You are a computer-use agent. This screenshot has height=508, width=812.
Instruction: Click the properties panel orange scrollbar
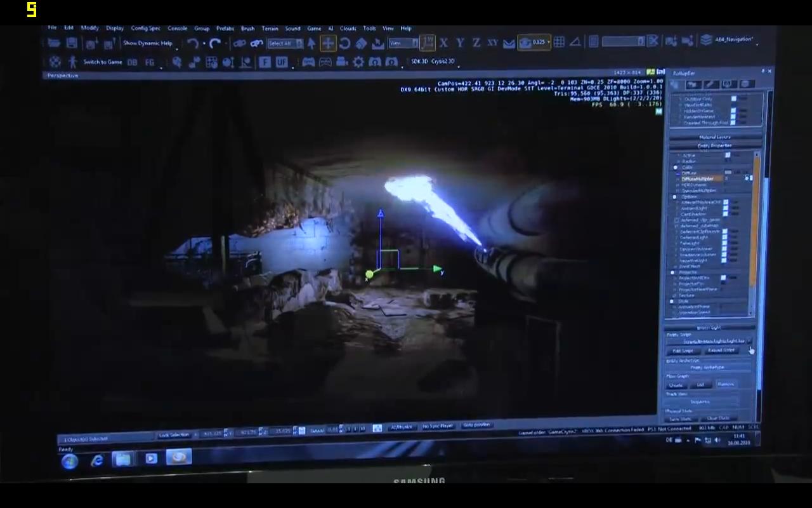tap(755, 222)
